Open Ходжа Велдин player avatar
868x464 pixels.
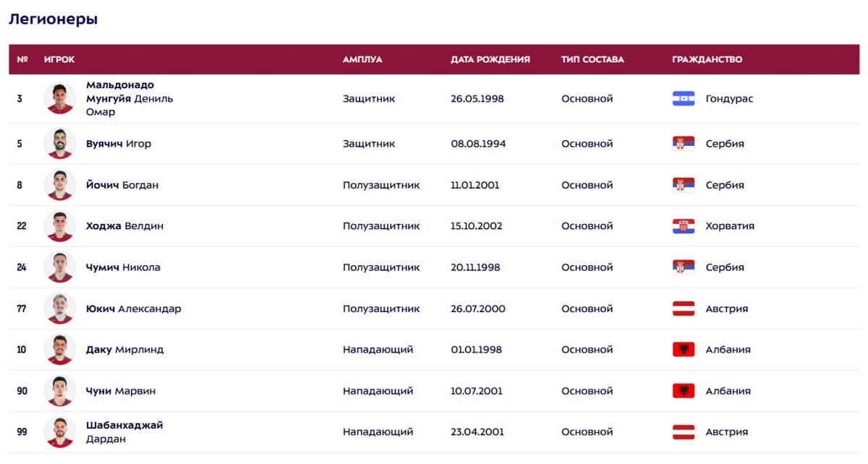pos(60,226)
